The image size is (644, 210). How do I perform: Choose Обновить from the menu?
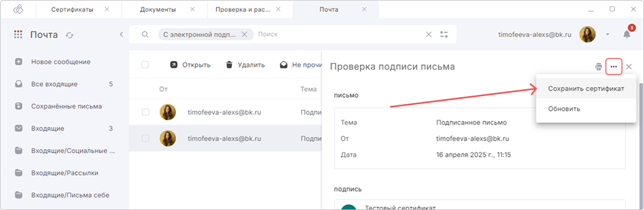586,109
